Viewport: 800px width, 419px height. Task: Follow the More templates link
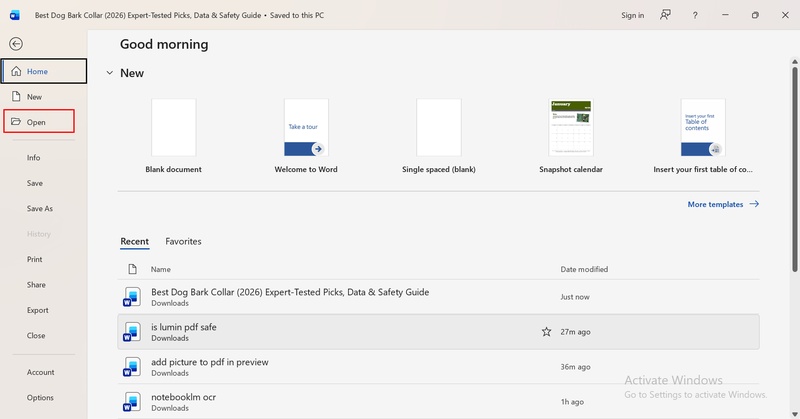click(715, 204)
